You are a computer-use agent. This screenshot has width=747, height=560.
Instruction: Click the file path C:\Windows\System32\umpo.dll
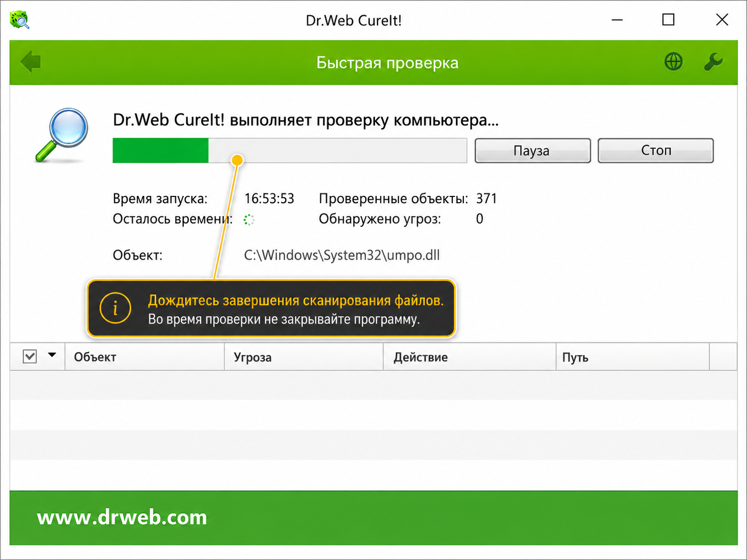click(342, 255)
